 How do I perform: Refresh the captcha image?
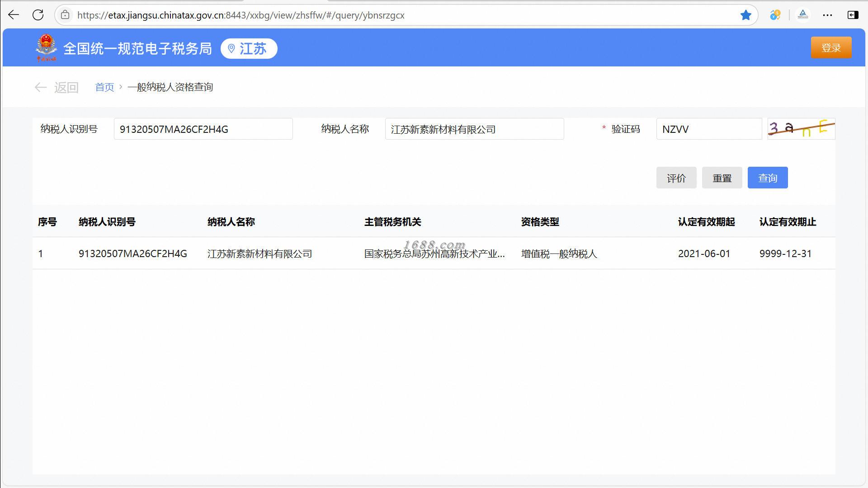pyautogui.click(x=801, y=129)
